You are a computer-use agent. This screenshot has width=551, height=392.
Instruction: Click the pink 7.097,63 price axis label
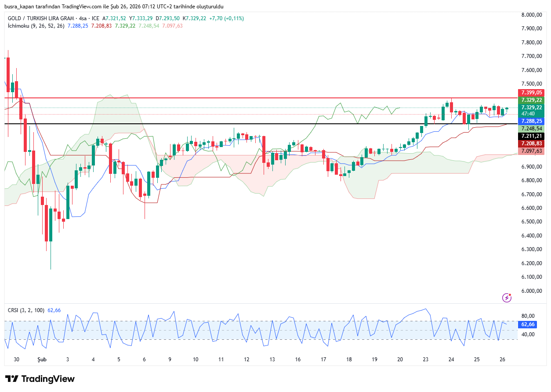[x=531, y=151]
